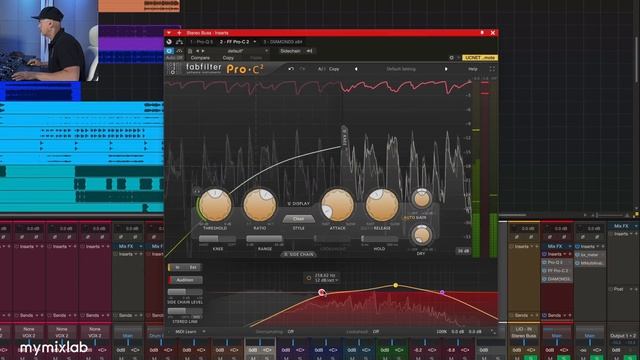
Task: Click the Sidechain button in plugin header
Action: click(290, 51)
